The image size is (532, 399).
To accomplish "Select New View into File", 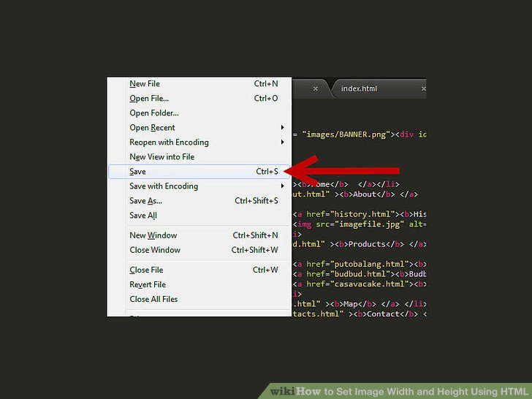I will pyautogui.click(x=199, y=156).
